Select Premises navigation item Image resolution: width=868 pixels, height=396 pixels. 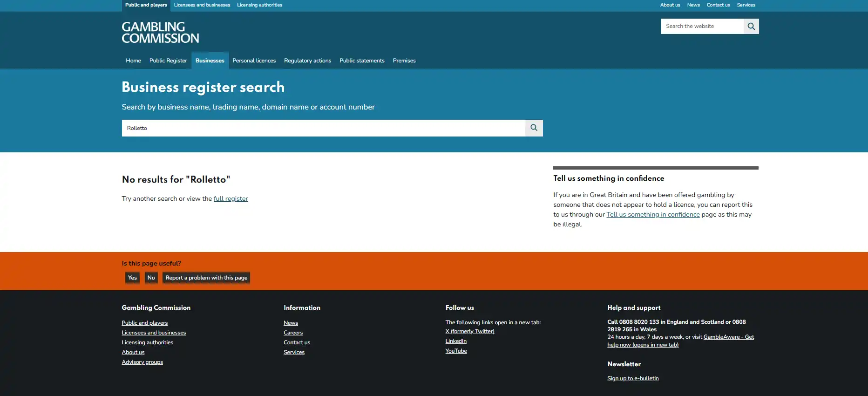click(404, 61)
